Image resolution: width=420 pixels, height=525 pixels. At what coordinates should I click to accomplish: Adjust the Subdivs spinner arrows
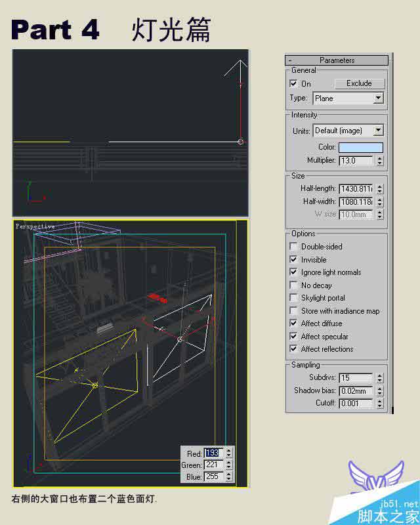click(x=379, y=378)
